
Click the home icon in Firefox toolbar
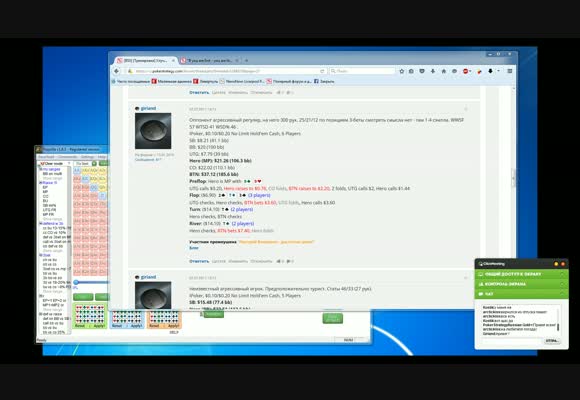pos(444,71)
